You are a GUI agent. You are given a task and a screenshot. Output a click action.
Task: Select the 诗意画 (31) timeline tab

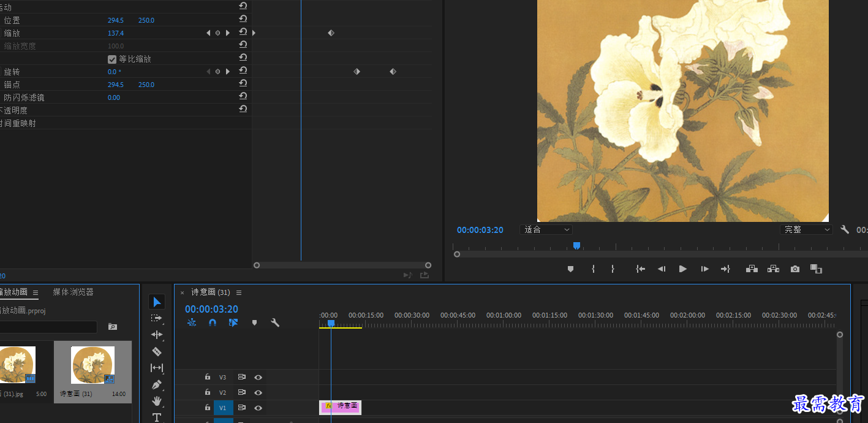point(210,292)
